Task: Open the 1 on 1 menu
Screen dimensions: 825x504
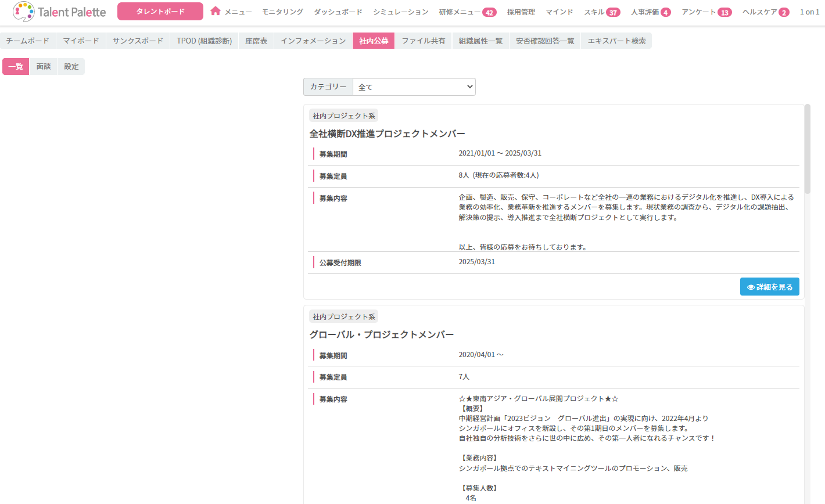Action: pos(809,12)
